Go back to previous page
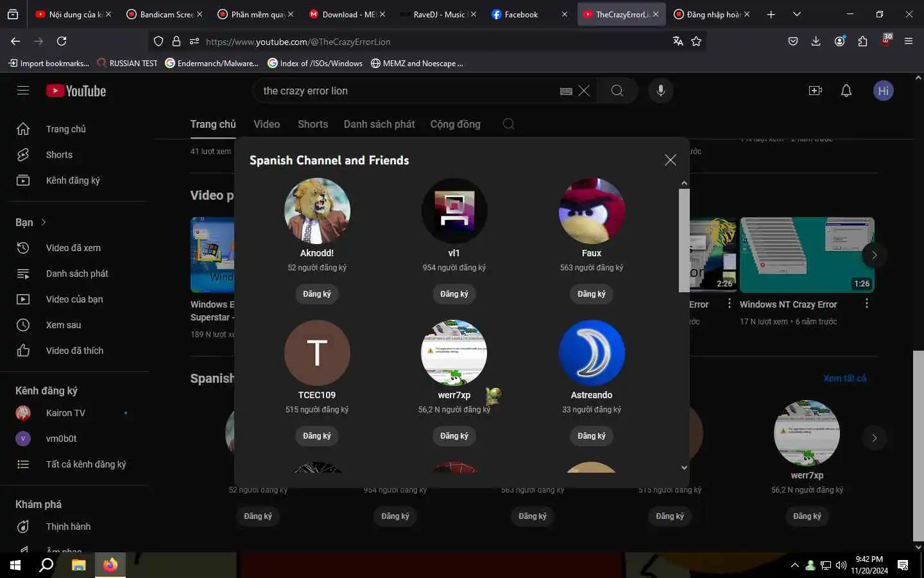The image size is (924, 578). [15, 41]
